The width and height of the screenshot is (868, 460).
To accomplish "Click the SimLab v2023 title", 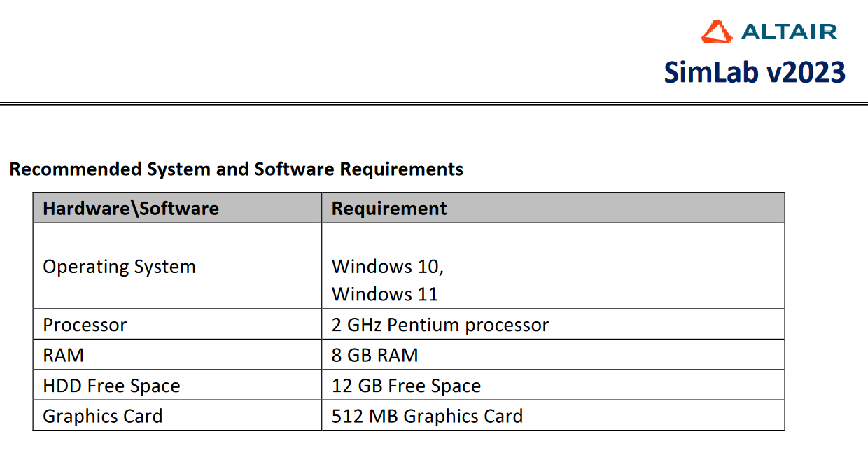I will point(755,72).
